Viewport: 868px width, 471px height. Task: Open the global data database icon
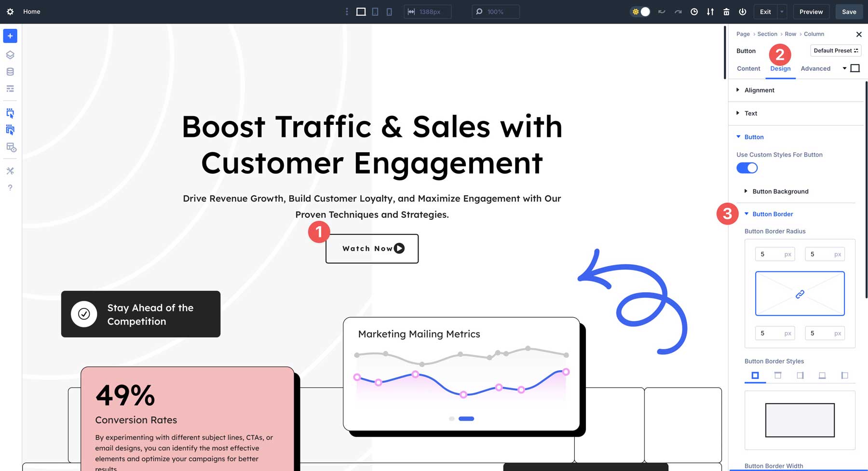pos(10,71)
